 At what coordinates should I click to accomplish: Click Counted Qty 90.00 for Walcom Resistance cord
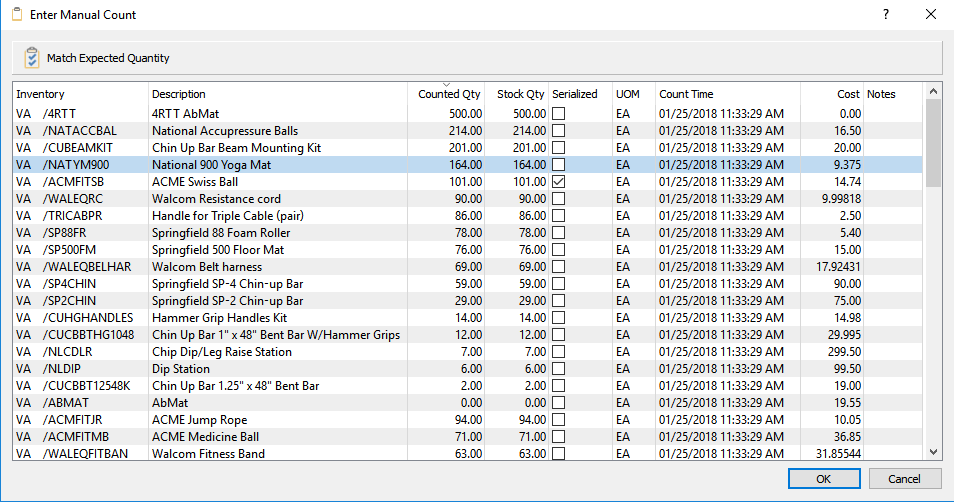468,199
